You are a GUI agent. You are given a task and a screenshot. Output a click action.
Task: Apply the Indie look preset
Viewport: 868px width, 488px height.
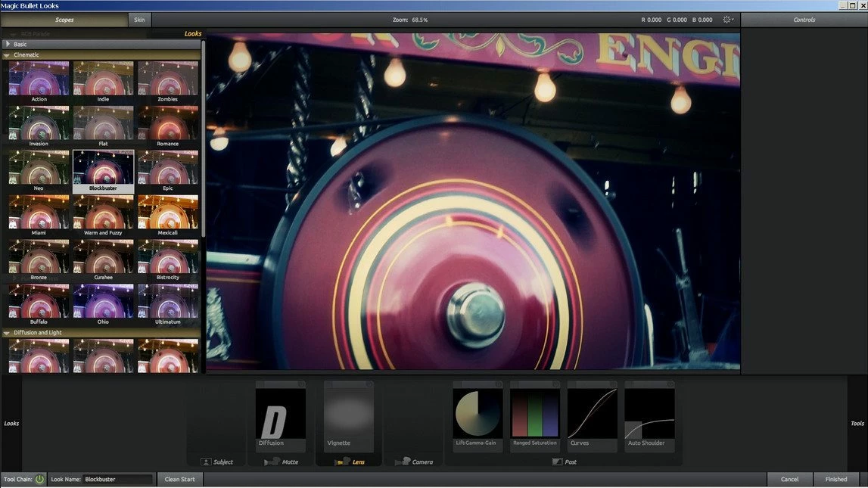pos(103,82)
